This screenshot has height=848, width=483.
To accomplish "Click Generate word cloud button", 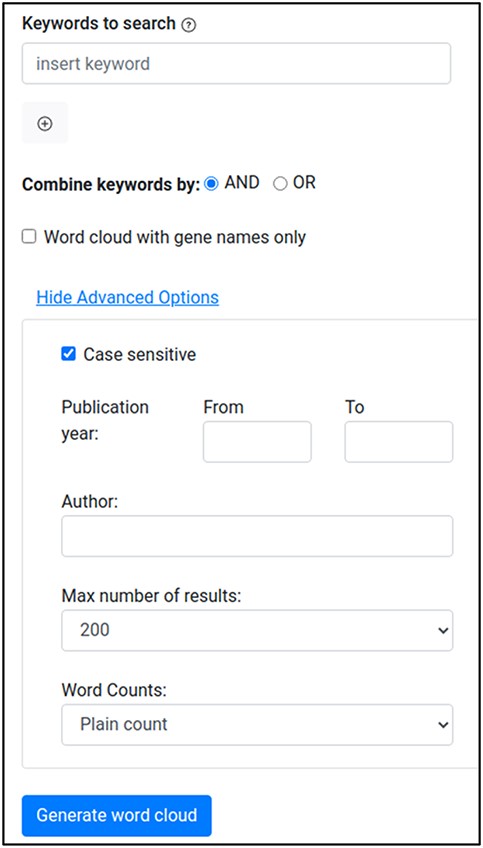I will coord(117,816).
